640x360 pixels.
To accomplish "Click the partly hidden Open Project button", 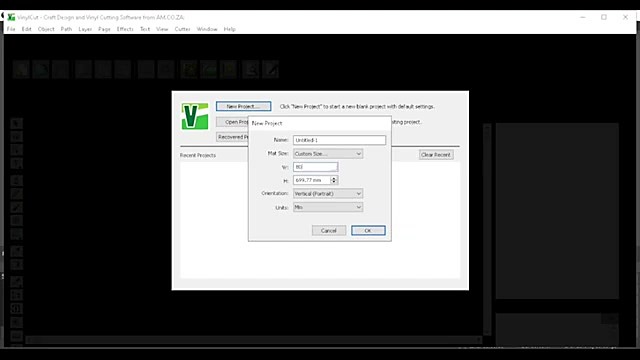I will (x=232, y=122).
